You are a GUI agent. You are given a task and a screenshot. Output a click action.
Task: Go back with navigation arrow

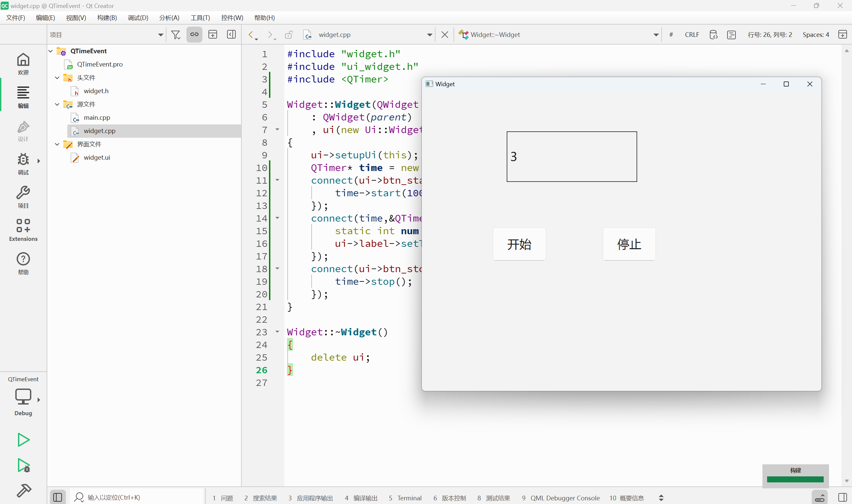[x=251, y=35]
